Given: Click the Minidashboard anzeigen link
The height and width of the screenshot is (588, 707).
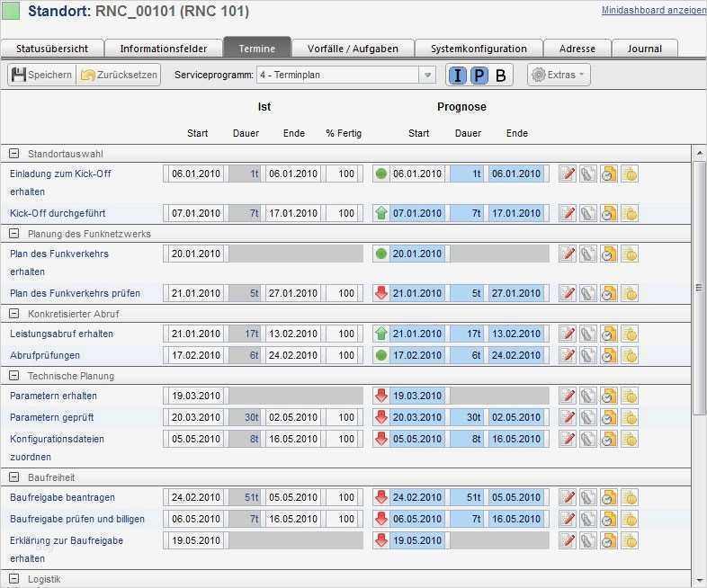Looking at the screenshot, I should pyautogui.click(x=653, y=11).
